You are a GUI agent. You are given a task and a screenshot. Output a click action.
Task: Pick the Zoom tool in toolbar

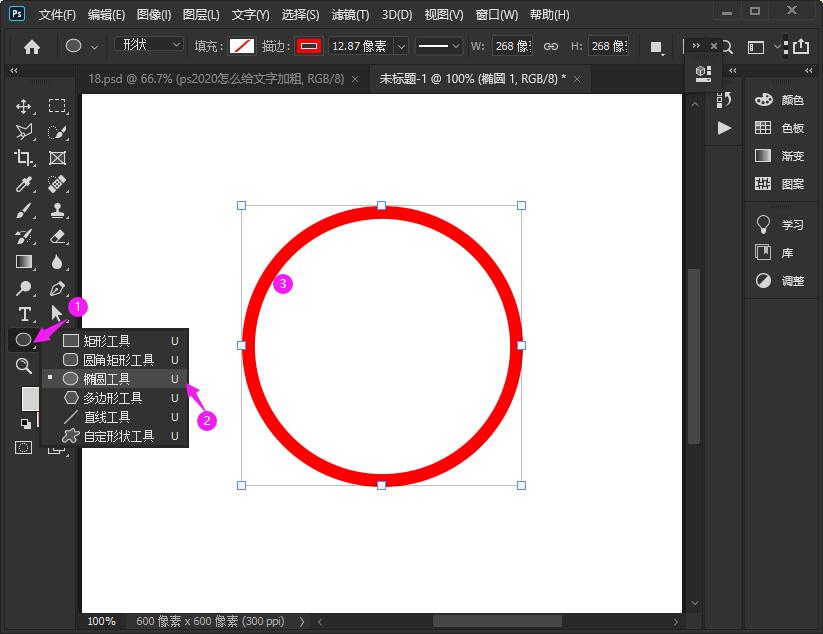click(x=24, y=366)
